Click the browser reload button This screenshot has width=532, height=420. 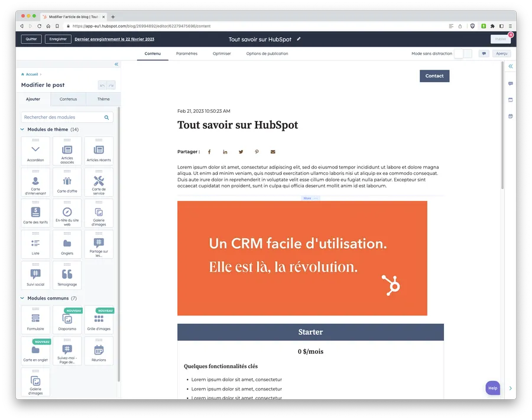pyautogui.click(x=40, y=26)
